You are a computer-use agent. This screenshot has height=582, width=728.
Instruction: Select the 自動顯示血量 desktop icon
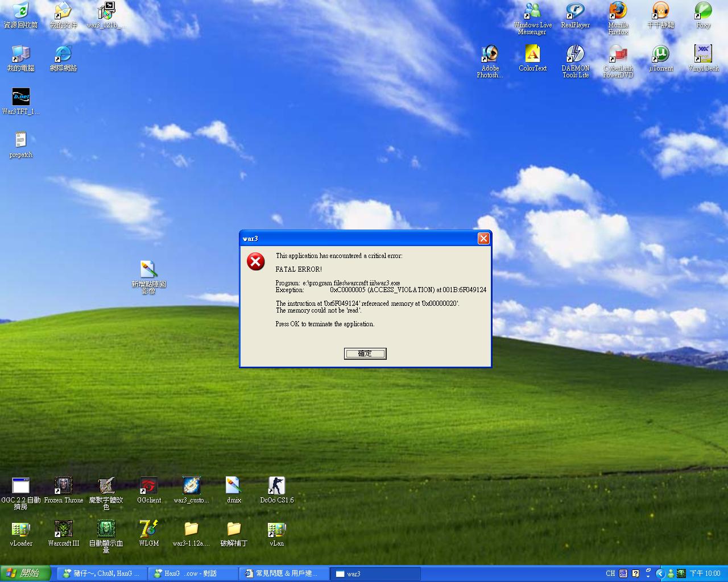coord(106,537)
